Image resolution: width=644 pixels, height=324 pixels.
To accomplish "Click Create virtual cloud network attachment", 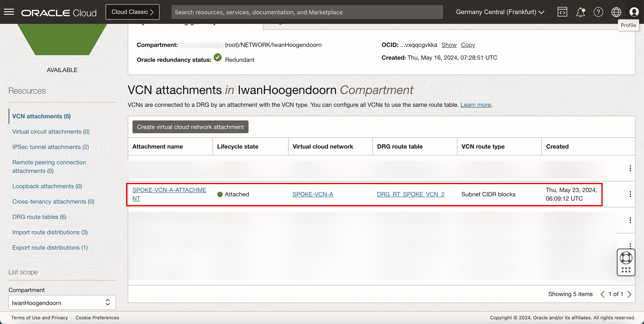I will 190,127.
